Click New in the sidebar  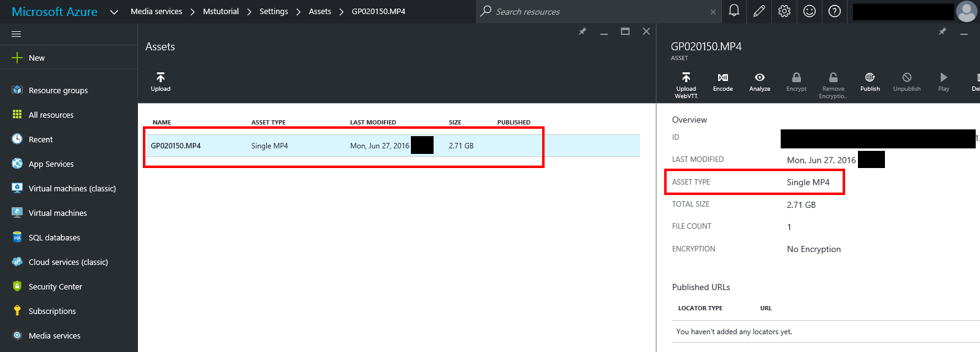click(37, 58)
